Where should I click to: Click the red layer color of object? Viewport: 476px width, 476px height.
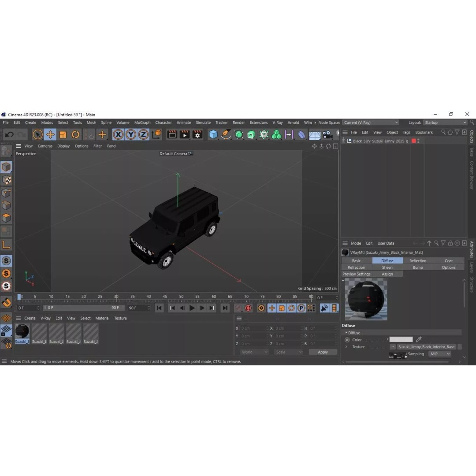pos(413,141)
